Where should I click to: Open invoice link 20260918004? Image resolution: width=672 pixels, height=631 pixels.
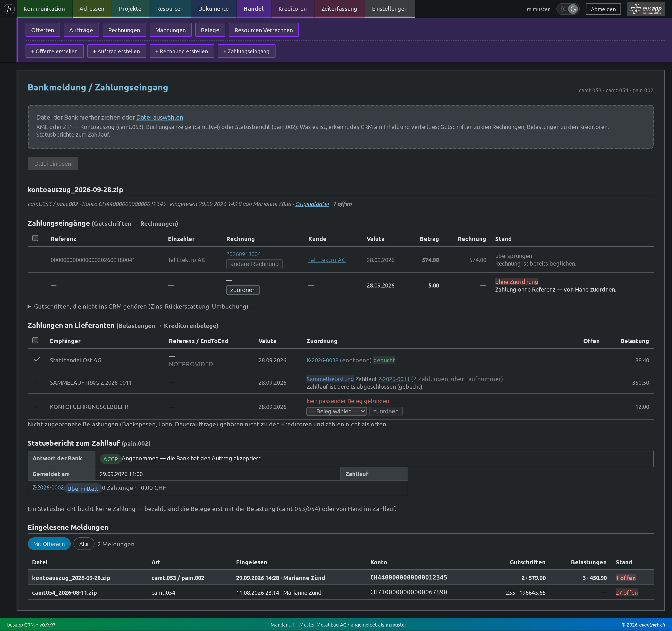pyautogui.click(x=243, y=254)
